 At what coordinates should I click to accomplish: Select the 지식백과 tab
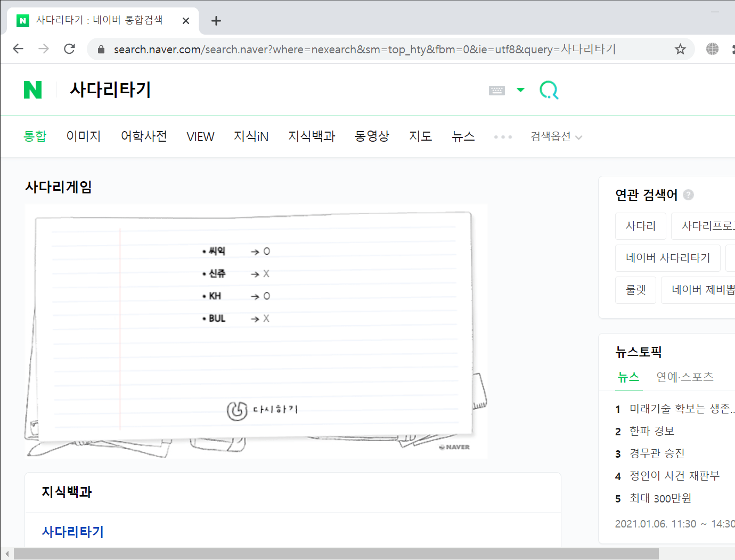pos(312,136)
